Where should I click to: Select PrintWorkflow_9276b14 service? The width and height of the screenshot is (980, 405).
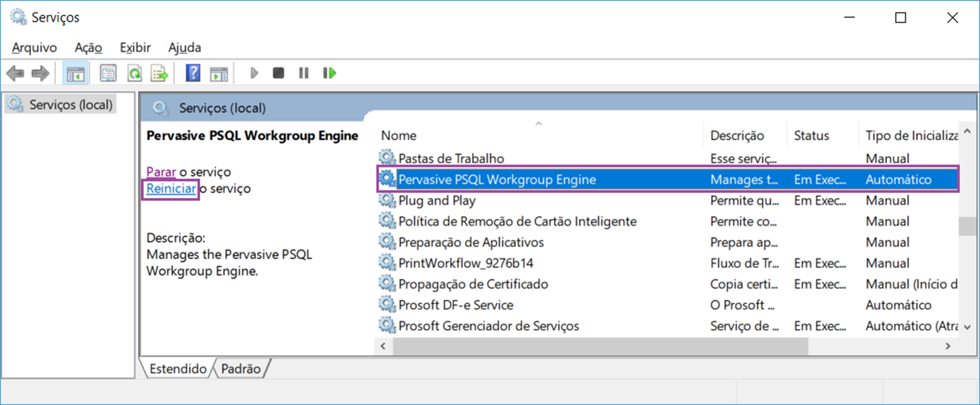tap(667, 262)
